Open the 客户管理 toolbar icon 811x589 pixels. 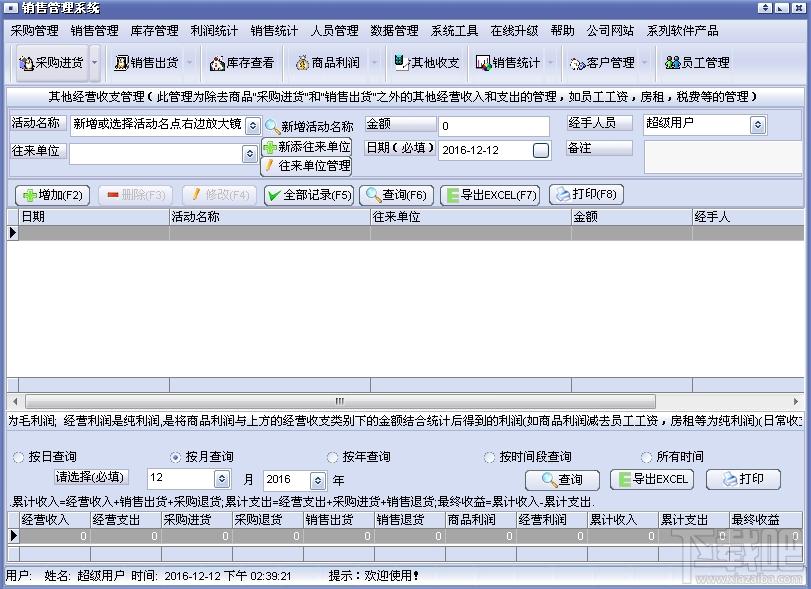(602, 63)
